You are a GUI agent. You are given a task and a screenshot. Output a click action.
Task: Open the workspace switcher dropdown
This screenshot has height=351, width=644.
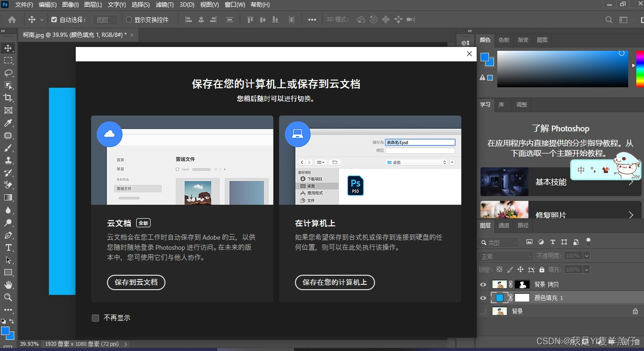click(623, 20)
